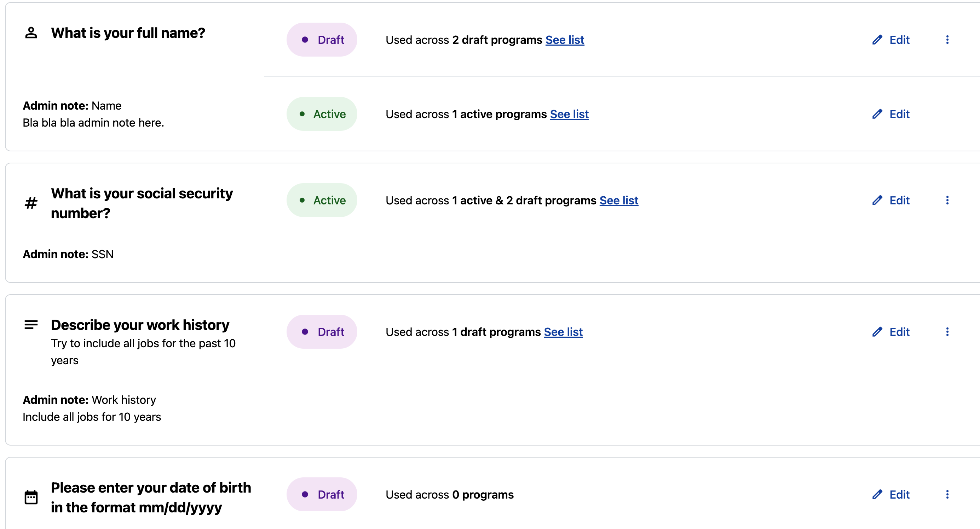The height and width of the screenshot is (529, 980).
Task: Open the three-dot menu for the full name question
Action: 947,40
